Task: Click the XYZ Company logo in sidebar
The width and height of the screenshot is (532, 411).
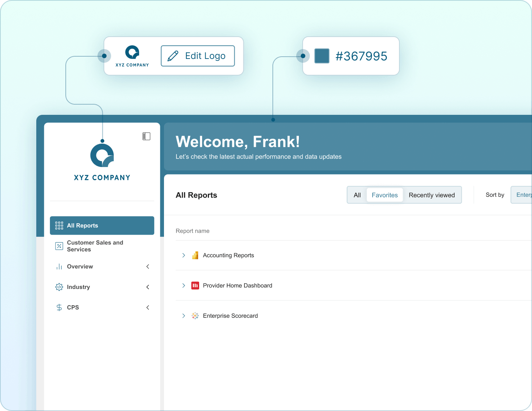Action: 102,156
